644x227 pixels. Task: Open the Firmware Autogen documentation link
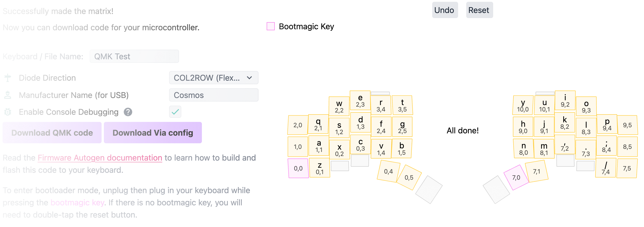pyautogui.click(x=100, y=158)
